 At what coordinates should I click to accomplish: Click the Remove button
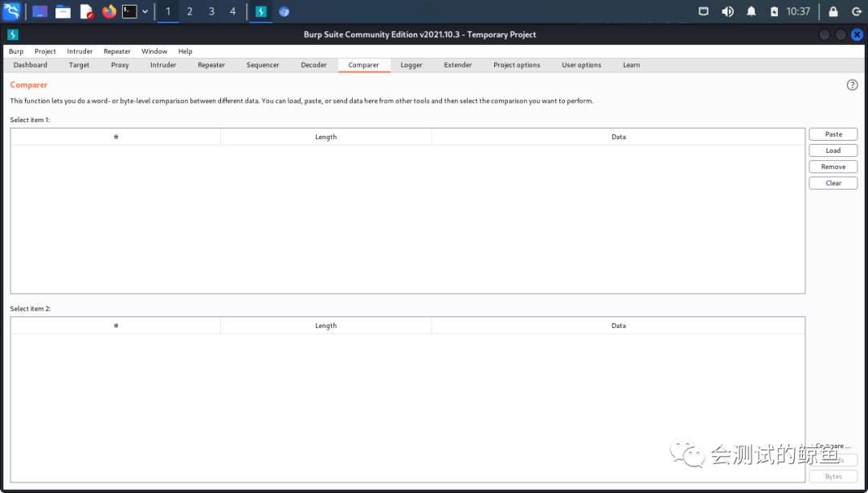[833, 166]
